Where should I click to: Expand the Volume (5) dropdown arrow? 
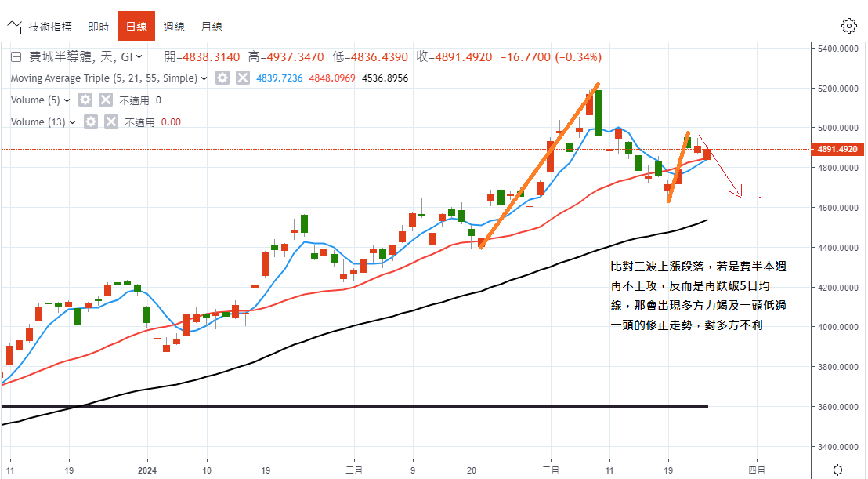[67, 100]
